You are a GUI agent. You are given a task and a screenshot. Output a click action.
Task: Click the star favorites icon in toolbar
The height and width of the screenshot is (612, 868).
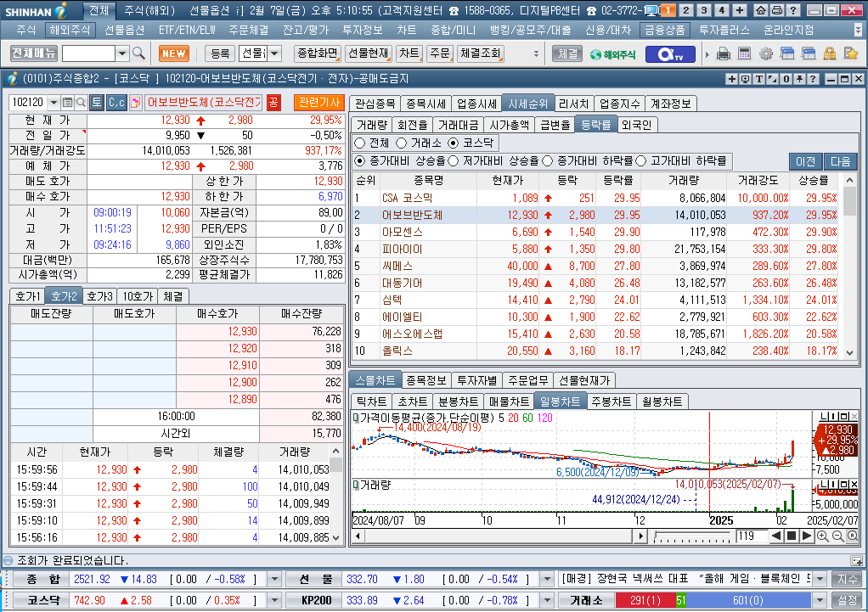(x=851, y=53)
